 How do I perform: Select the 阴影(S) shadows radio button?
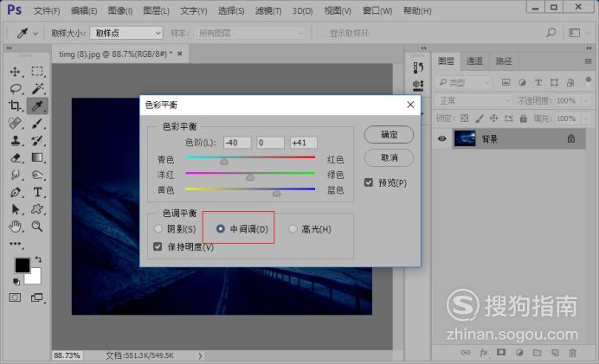tap(158, 229)
